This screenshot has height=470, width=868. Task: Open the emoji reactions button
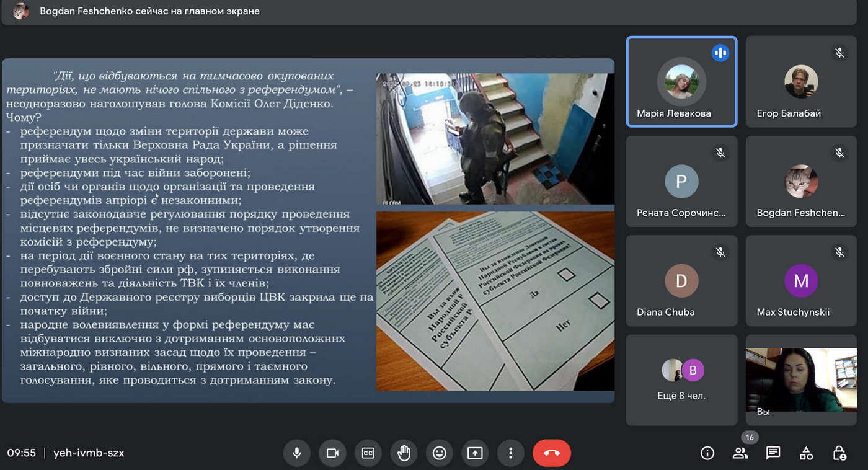tap(440, 453)
